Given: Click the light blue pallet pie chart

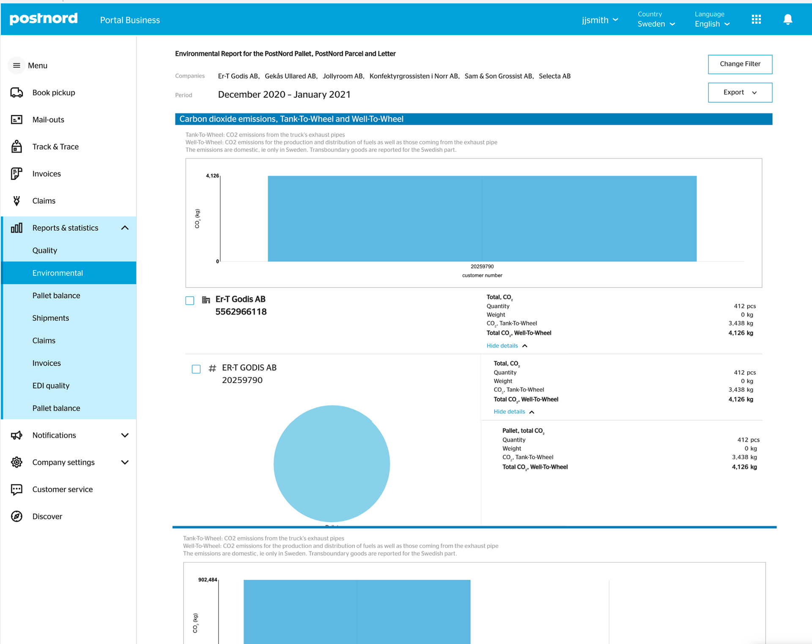Looking at the screenshot, I should 332,463.
